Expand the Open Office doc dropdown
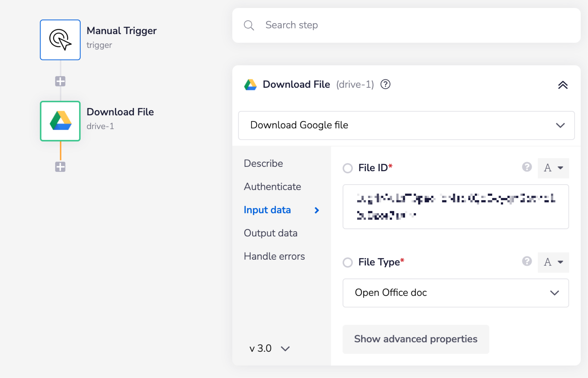The image size is (588, 378). pyautogui.click(x=455, y=293)
